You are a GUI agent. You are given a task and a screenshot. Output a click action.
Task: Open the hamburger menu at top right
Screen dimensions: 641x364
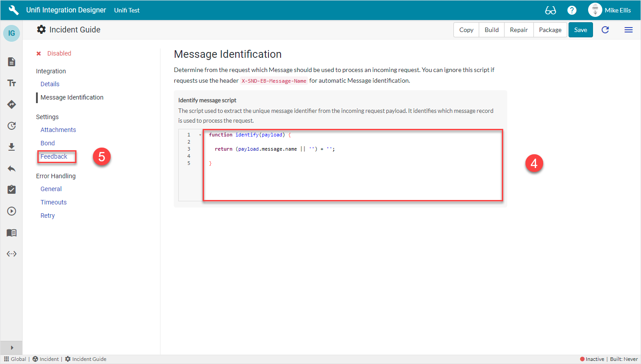point(629,30)
